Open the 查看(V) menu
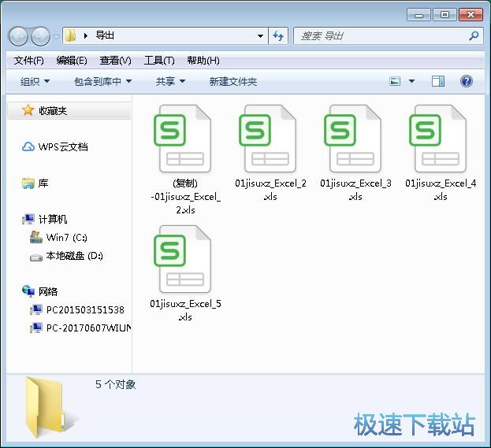Screen dimensions: 491x448 pyautogui.click(x=116, y=61)
